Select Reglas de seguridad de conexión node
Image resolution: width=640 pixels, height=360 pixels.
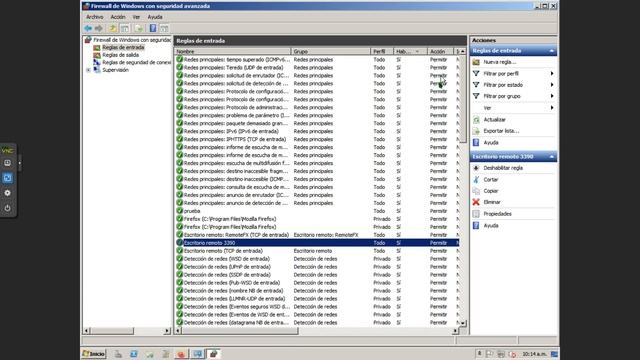tap(136, 62)
